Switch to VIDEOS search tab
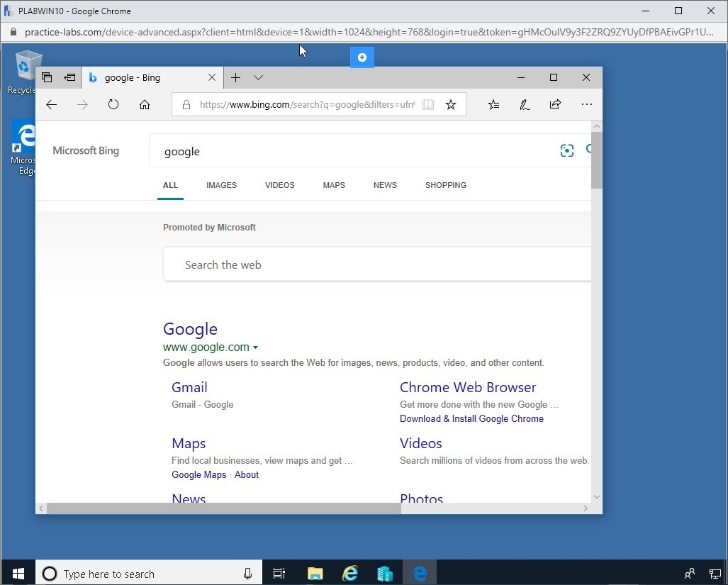Image resolution: width=728 pixels, height=585 pixels. [x=279, y=185]
